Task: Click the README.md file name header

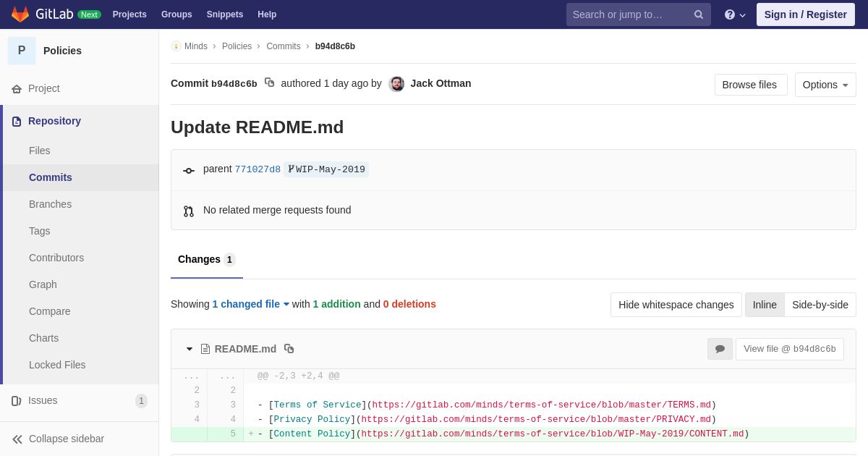Action: click(x=245, y=349)
